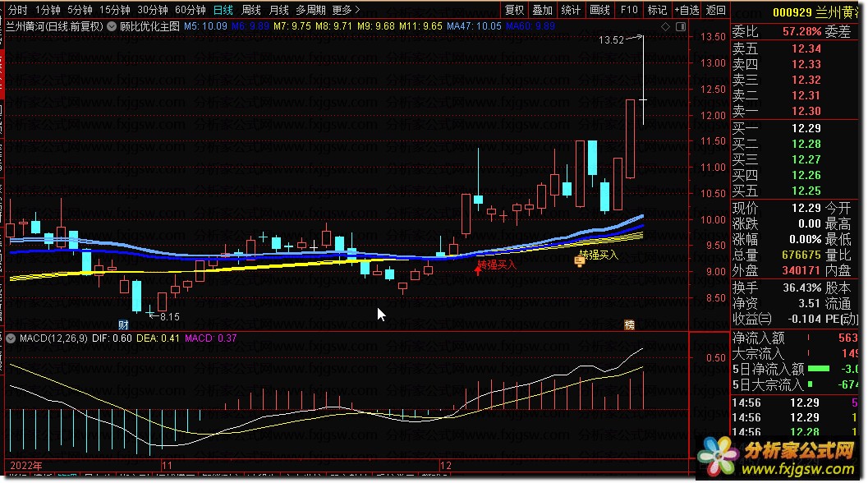The image size is (868, 483).
Task: Click the 8.15 low price label
Action: coord(169,317)
